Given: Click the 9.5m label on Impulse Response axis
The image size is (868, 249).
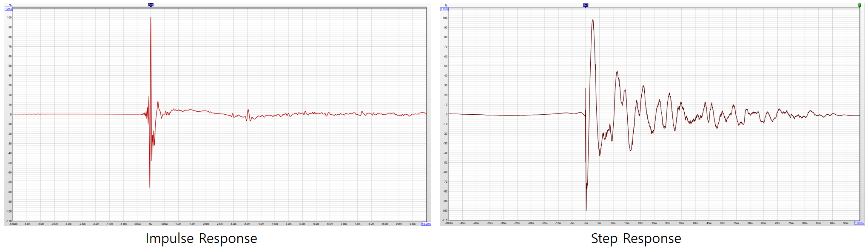Looking at the screenshot, I should [413, 224].
